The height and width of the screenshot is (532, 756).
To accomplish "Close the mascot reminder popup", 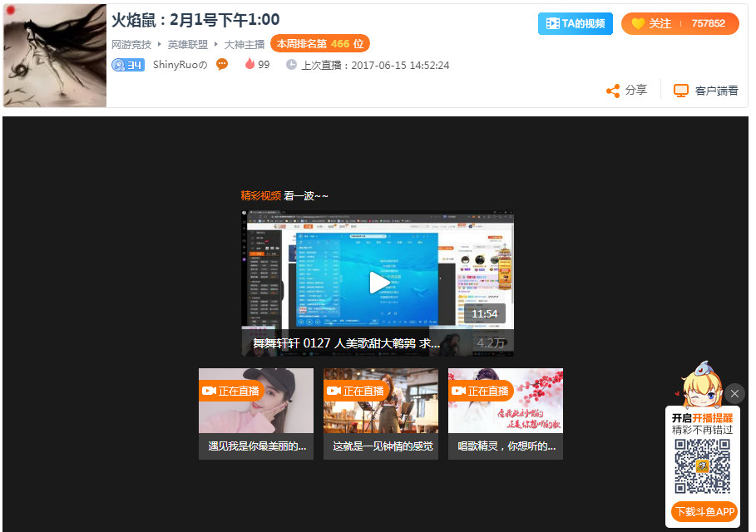I will pyautogui.click(x=735, y=393).
